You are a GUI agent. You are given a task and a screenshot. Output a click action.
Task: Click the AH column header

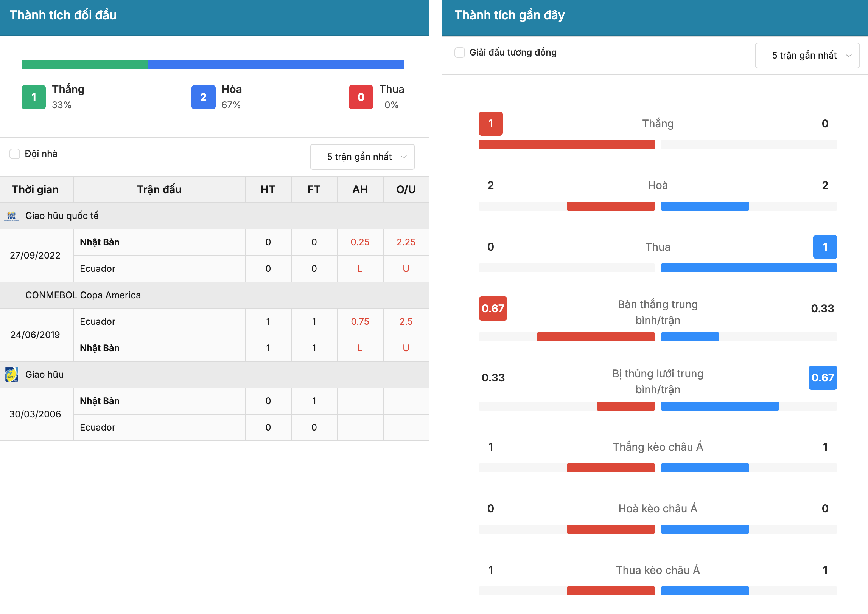tap(360, 189)
